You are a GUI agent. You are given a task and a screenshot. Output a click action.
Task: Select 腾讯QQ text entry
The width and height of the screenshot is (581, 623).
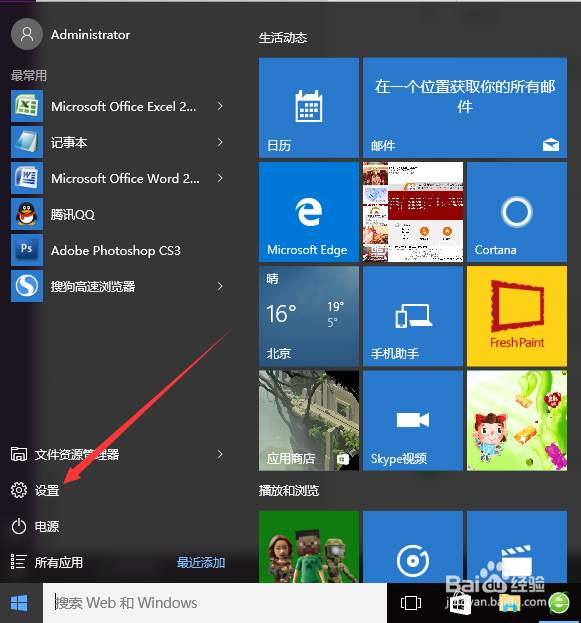73,215
